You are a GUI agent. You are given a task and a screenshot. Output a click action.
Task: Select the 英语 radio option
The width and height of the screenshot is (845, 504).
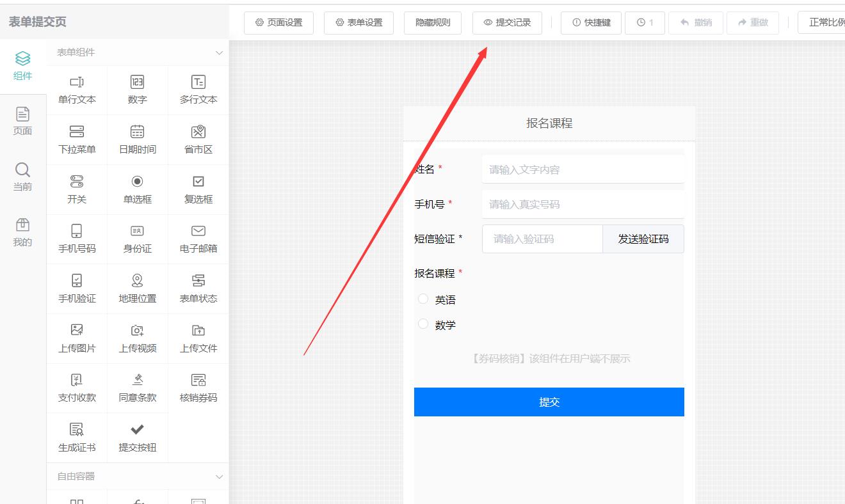423,299
